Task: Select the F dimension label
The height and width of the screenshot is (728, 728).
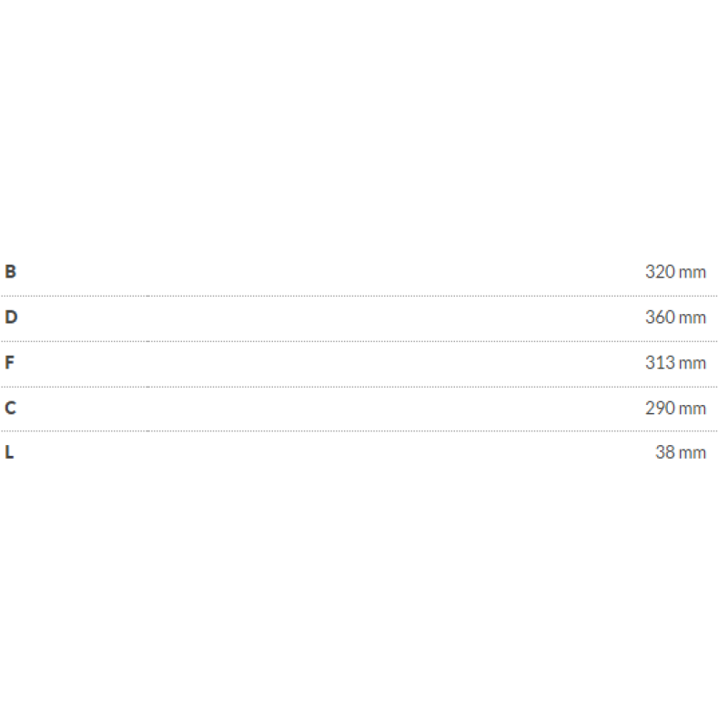Action: [x=10, y=362]
